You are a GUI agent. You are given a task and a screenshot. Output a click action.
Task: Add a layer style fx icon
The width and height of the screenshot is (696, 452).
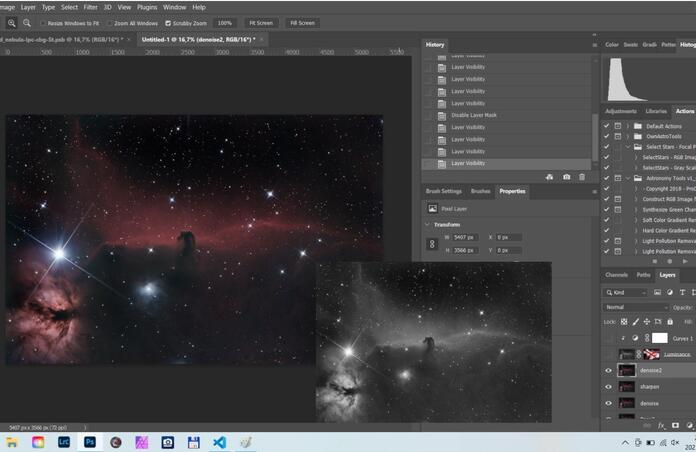tap(661, 425)
